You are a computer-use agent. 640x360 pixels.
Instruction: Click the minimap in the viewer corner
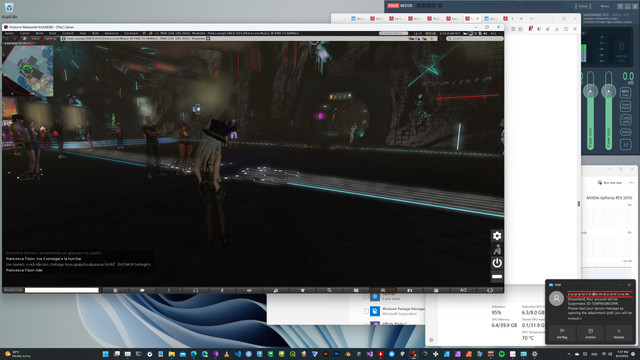(28, 71)
